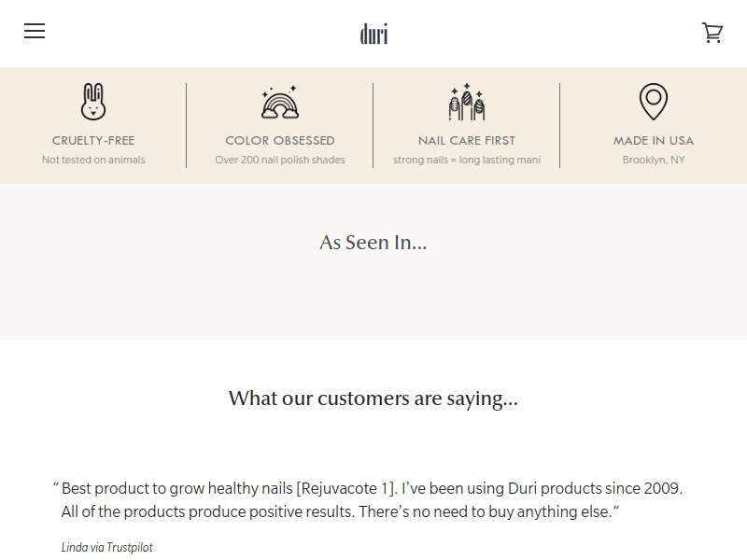Select the NAIL CARE FIRST heading
Viewport: 747px width, 560px height.
tap(467, 141)
